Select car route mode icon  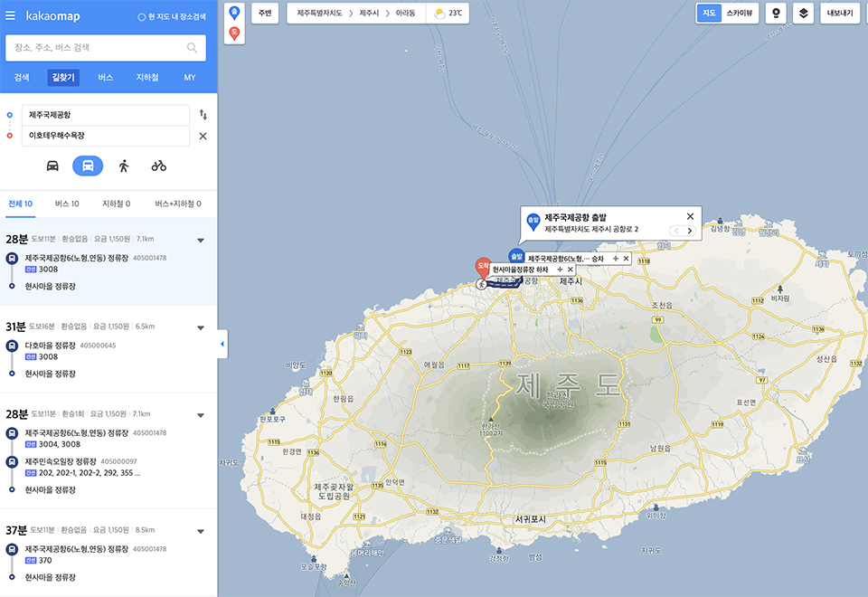click(52, 166)
